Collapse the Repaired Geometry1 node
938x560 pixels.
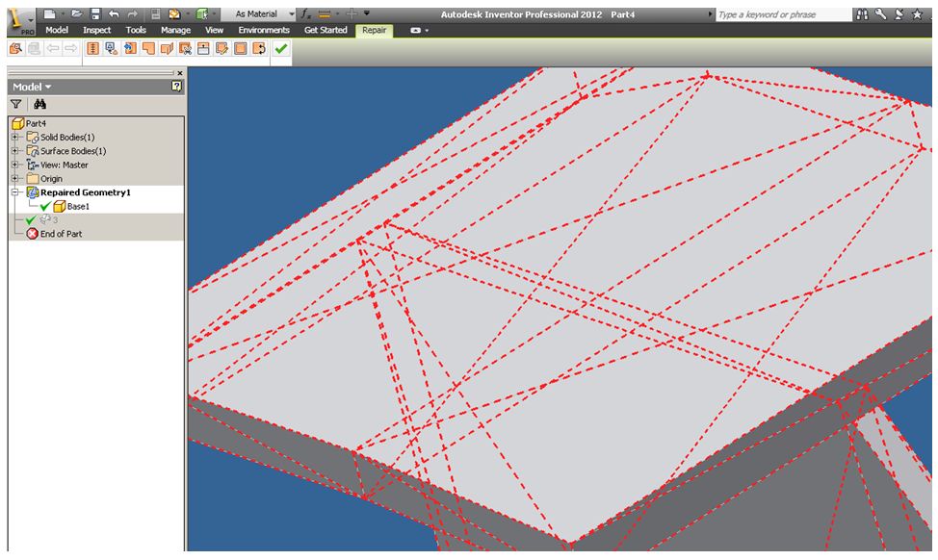15,191
